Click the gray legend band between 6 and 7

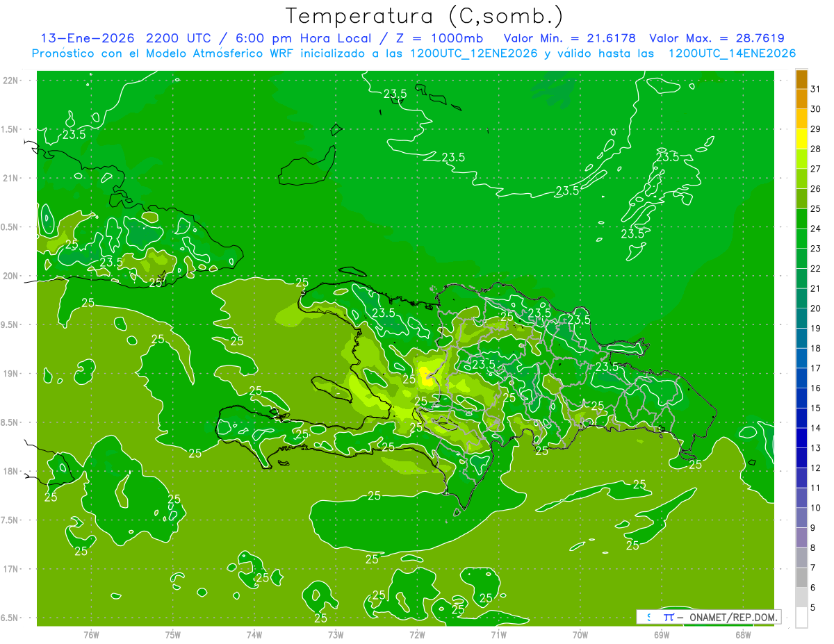pyautogui.click(x=801, y=577)
